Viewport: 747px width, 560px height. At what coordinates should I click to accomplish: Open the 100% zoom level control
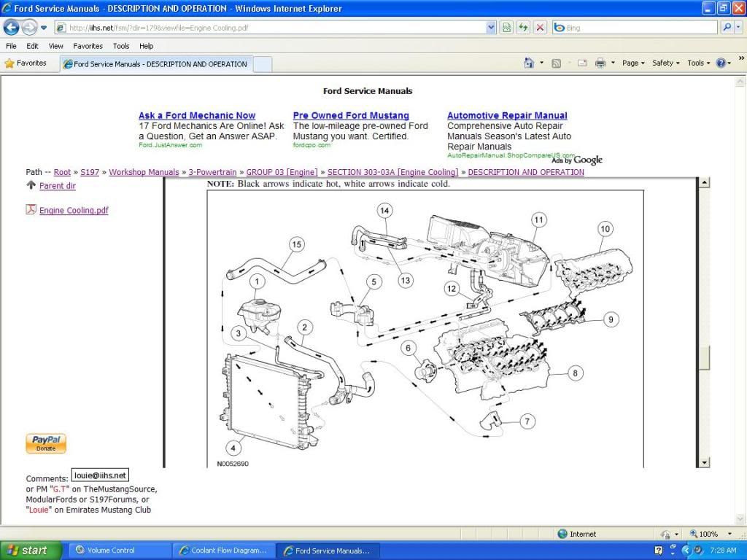tap(711, 534)
